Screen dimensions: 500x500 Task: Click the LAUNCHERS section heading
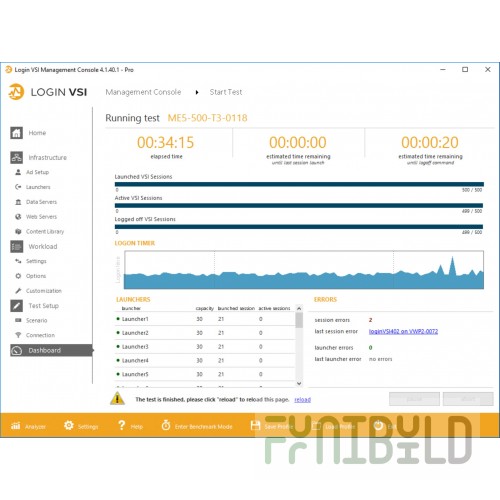[x=133, y=299]
